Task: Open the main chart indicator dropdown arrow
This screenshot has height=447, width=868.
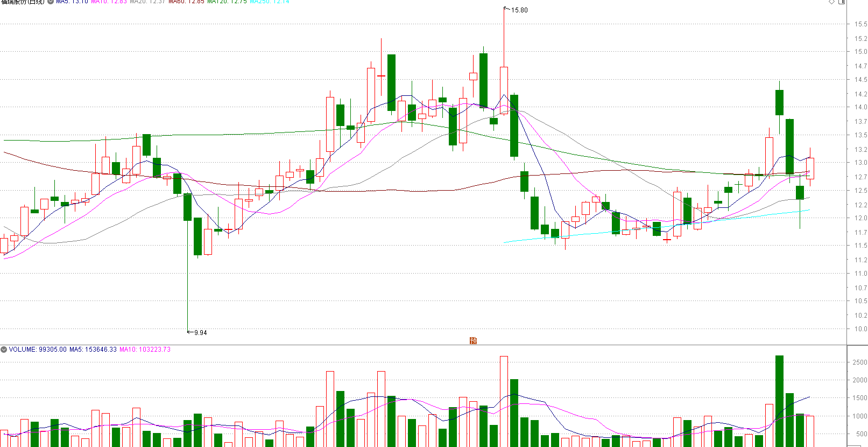Action: coord(51,2)
